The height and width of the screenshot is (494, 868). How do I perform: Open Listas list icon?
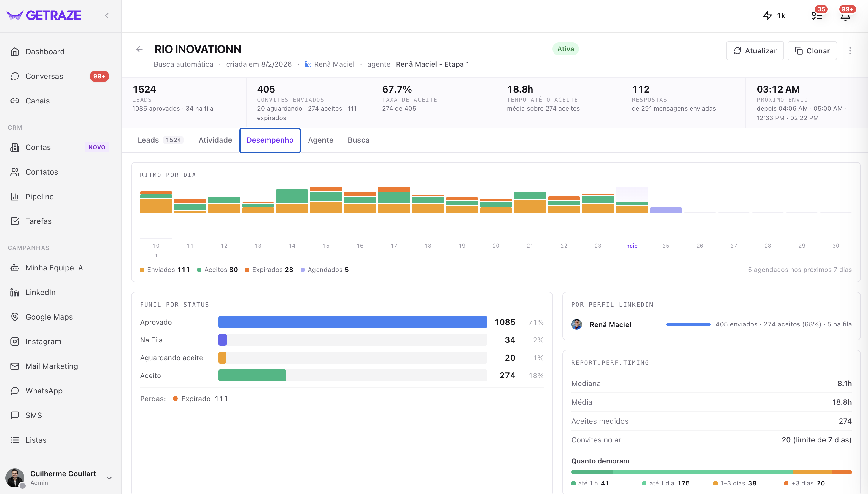click(15, 440)
